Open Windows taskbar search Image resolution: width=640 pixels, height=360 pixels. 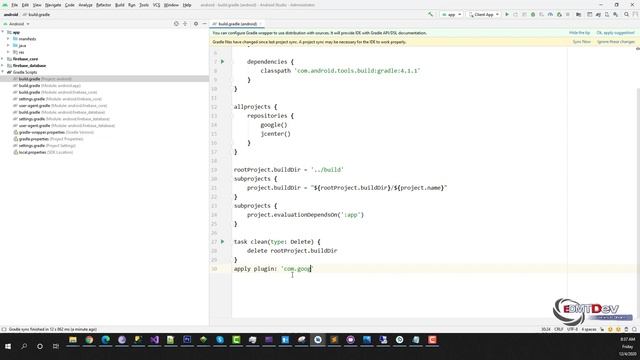tap(24, 346)
